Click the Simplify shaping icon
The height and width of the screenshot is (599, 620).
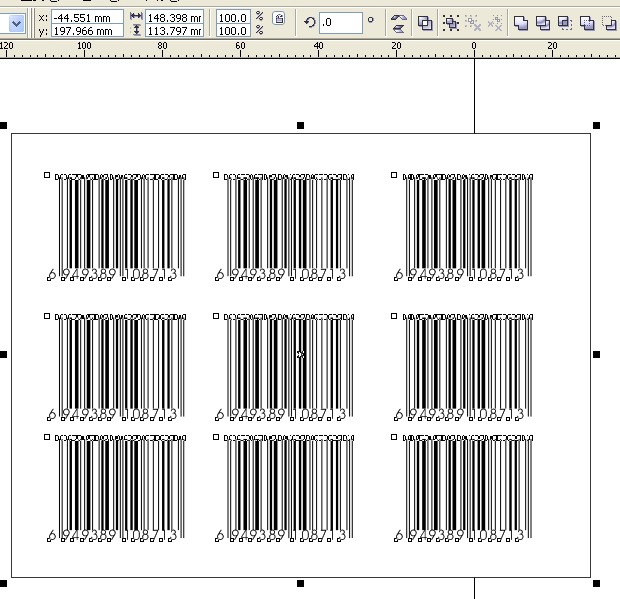click(587, 22)
